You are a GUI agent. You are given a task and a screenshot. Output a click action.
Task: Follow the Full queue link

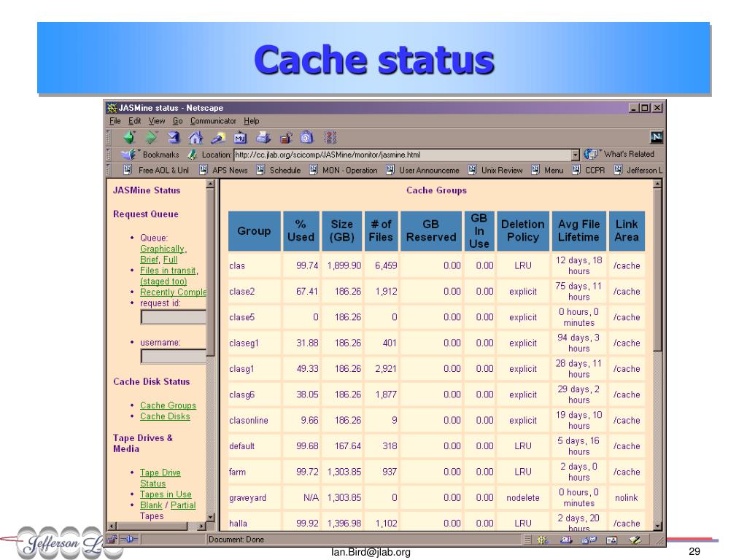point(170,260)
